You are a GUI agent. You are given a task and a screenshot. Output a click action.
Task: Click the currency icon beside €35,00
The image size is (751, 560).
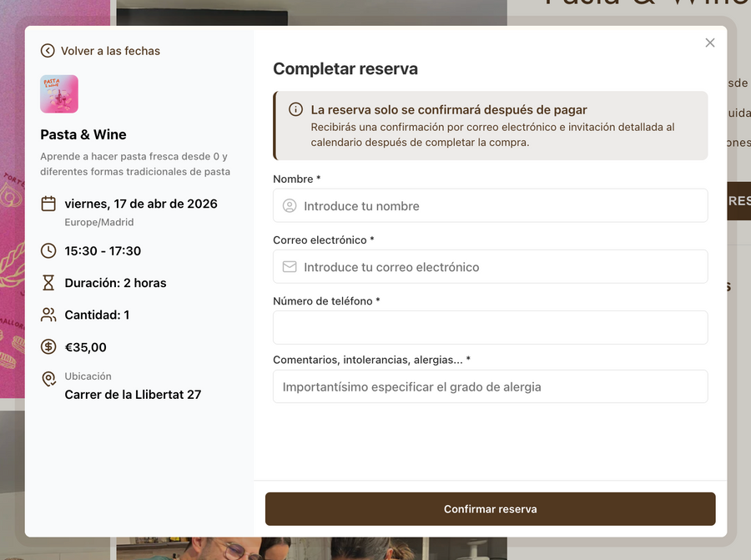tap(48, 347)
